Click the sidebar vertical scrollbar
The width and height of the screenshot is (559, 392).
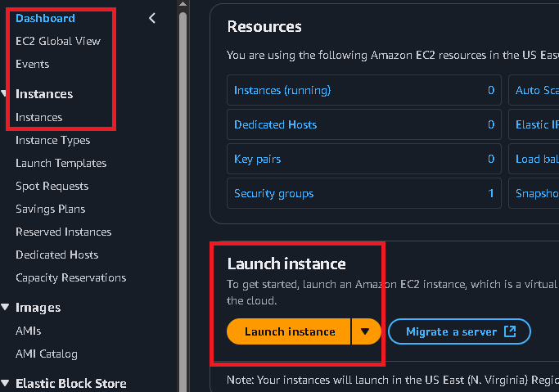click(x=183, y=201)
